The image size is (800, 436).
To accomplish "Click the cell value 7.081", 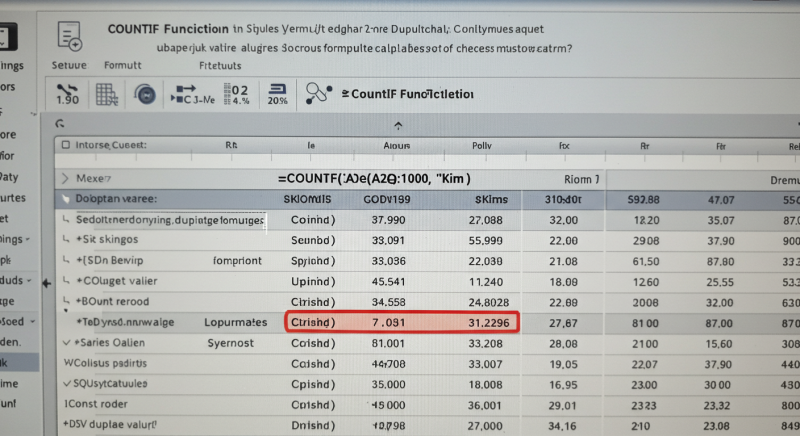I will tap(389, 322).
